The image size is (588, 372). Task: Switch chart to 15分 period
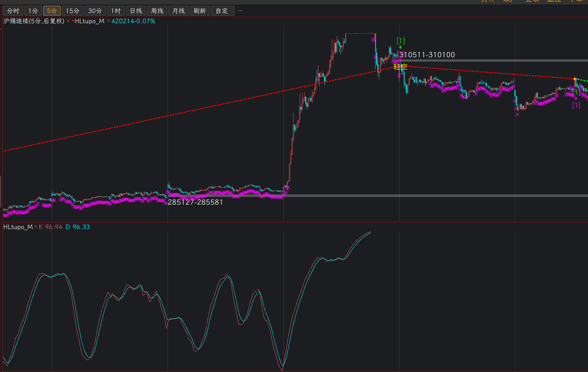click(x=73, y=11)
